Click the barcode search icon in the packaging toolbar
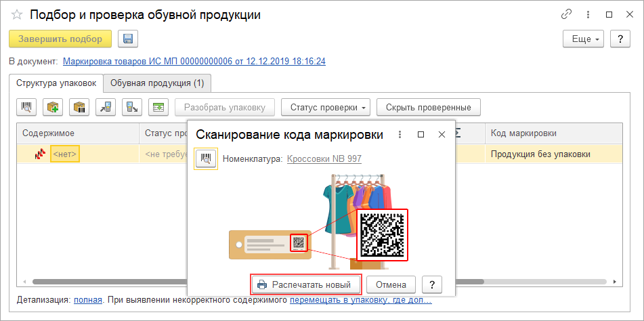This screenshot has height=321, width=644. click(x=26, y=108)
